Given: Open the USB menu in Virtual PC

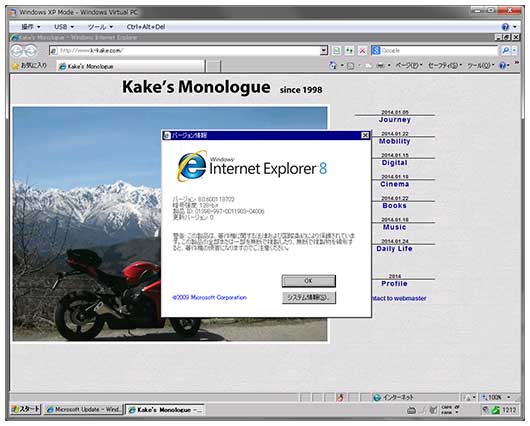Looking at the screenshot, I should coord(64,27).
